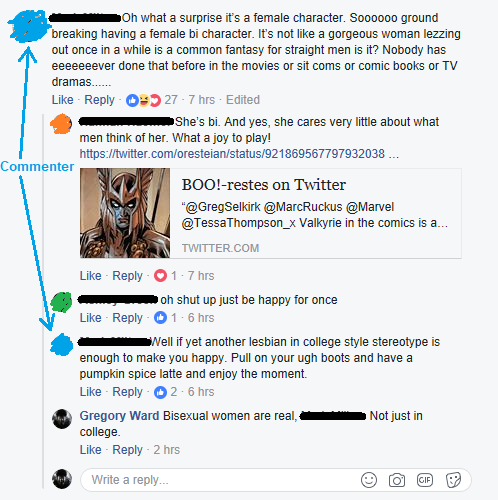Open 'BOO!-restes on Twitter' preview title

coord(264,185)
